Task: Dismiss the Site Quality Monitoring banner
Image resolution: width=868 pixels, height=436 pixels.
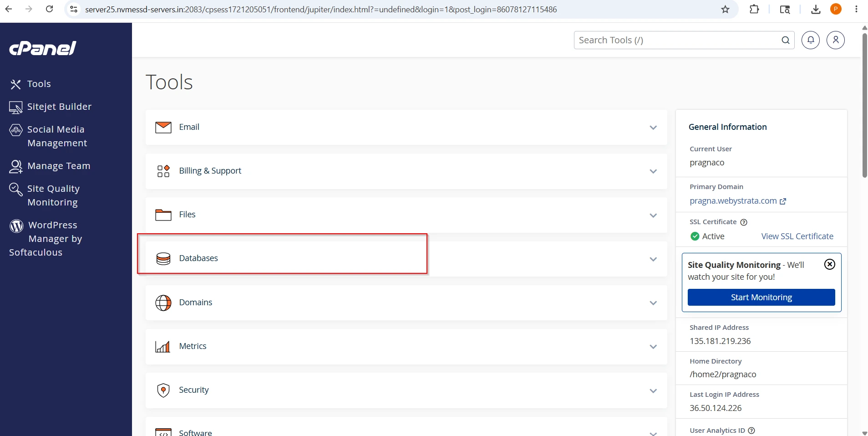Action: (x=830, y=264)
